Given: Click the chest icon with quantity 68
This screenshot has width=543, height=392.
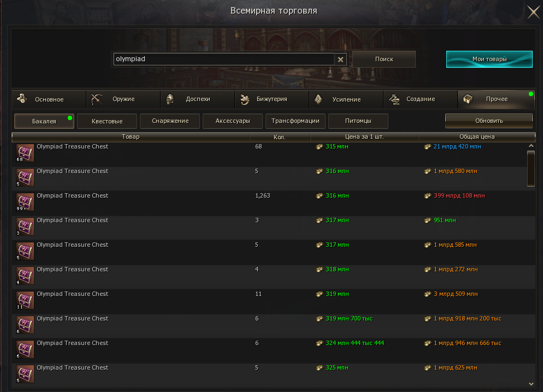Looking at the screenshot, I should (x=25, y=153).
